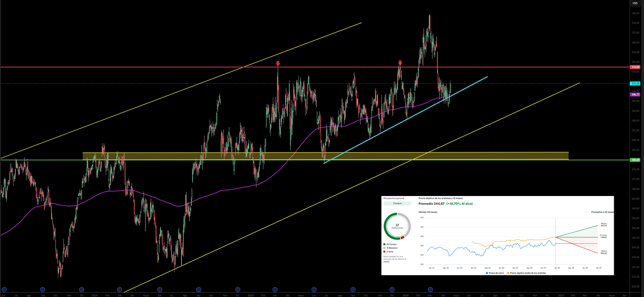Screen dimensions: 644x297
Task: Click the dividend marker near June 2025
Action: pos(314,289)
